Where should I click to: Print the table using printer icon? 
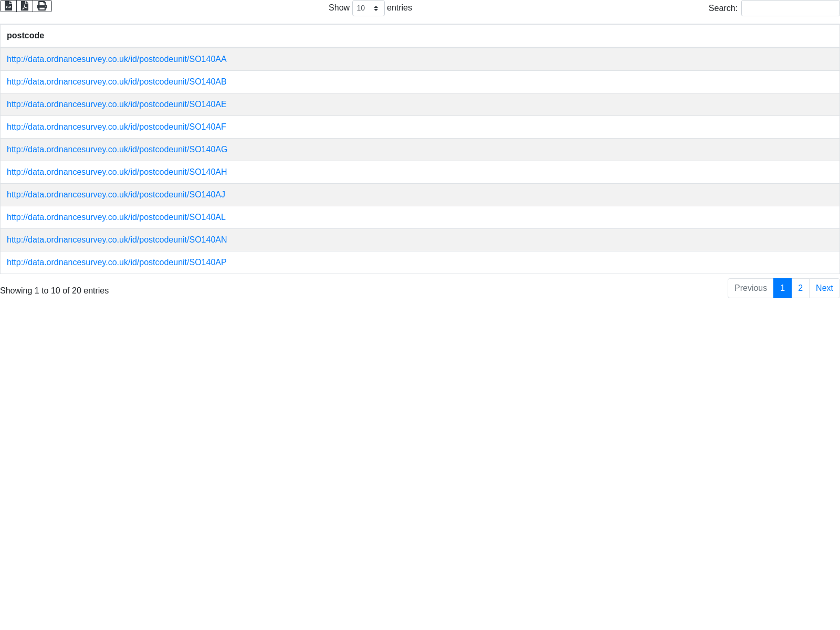coord(42,6)
